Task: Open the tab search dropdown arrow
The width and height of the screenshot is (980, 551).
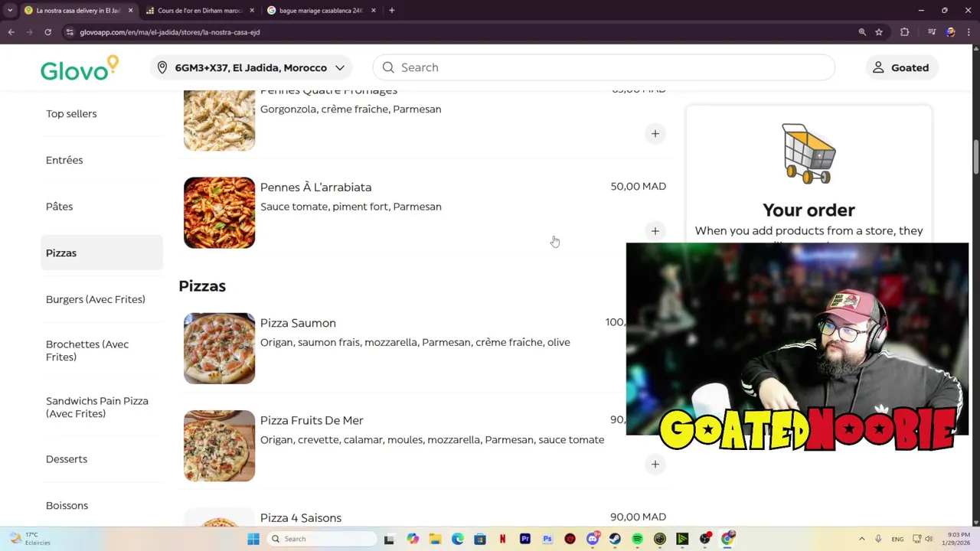Action: click(x=9, y=11)
